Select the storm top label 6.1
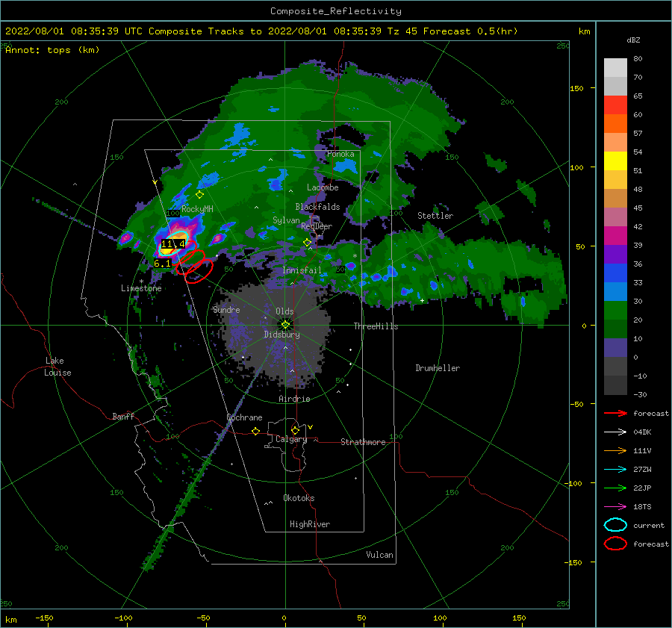Image resolution: width=672 pixels, height=628 pixels. coord(163,263)
